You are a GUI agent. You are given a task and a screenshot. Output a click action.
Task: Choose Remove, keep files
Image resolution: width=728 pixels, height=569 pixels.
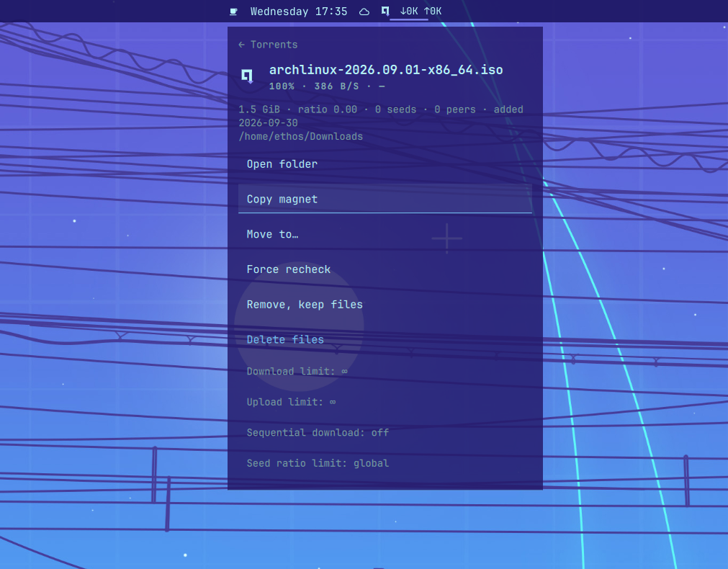point(385,305)
